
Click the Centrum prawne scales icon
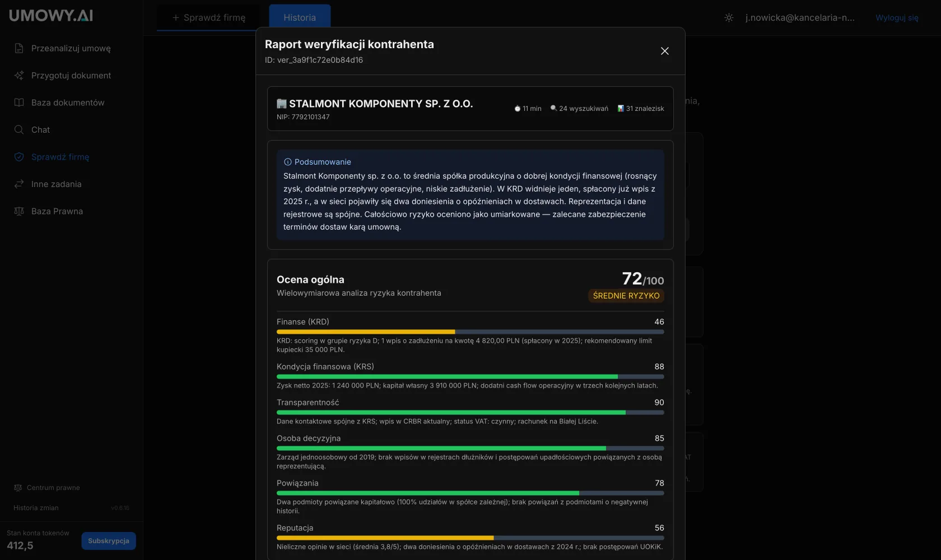18,488
